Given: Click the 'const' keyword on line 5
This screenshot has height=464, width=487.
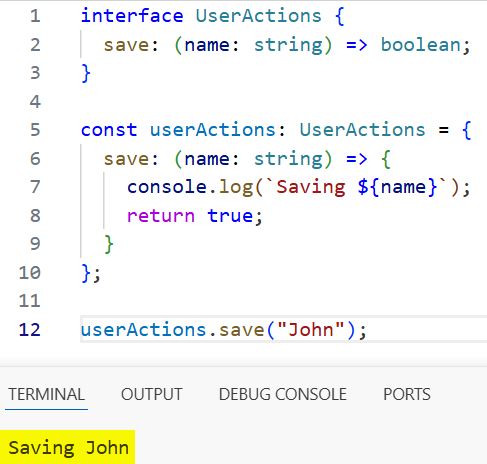Looking at the screenshot, I should pos(109,130).
